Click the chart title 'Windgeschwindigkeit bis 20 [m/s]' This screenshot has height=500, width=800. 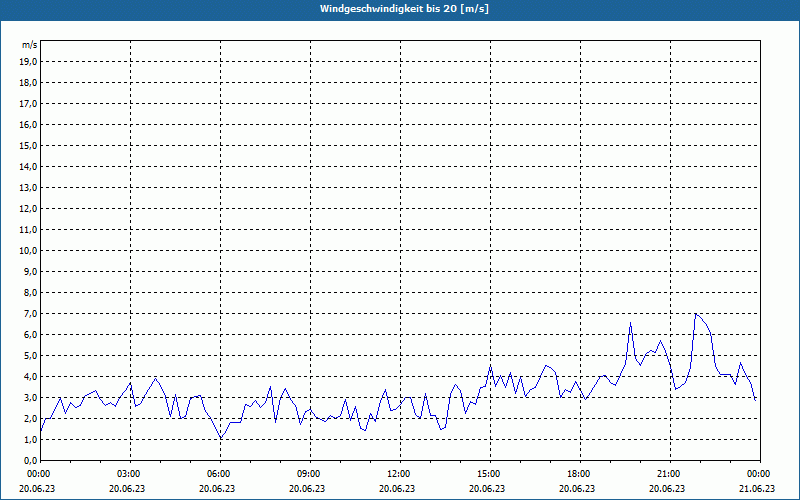tap(404, 9)
